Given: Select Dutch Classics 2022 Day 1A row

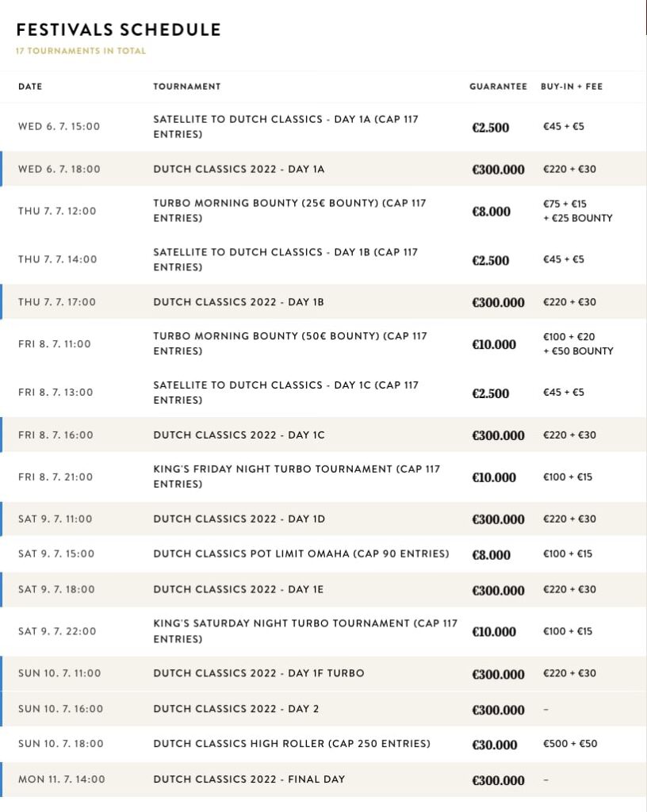Looking at the screenshot, I should pos(239,169).
